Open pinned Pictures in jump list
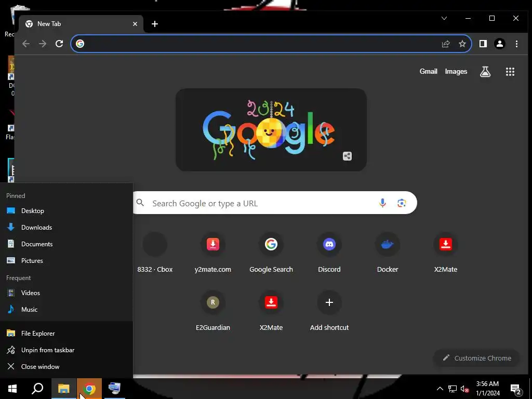The height and width of the screenshot is (399, 532). point(66,261)
